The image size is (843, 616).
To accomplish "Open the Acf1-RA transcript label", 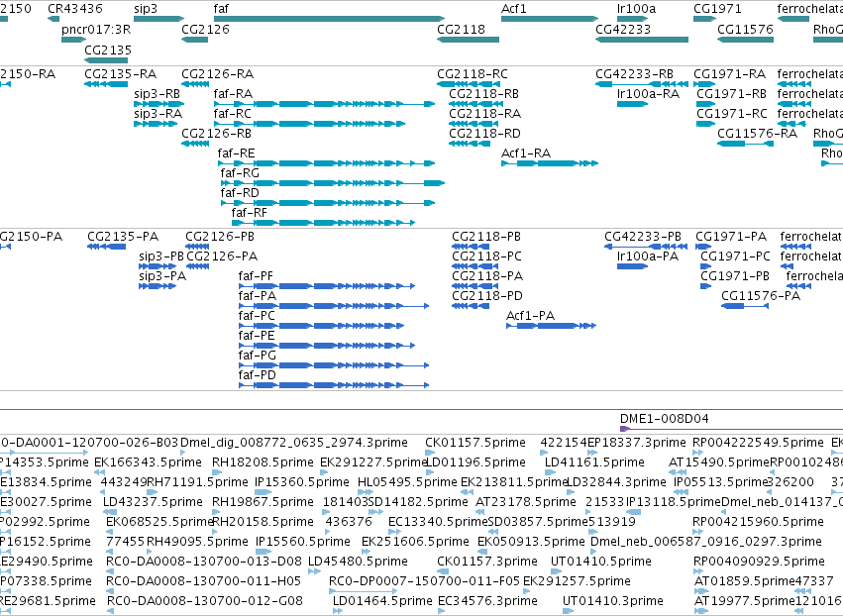I will click(x=526, y=154).
